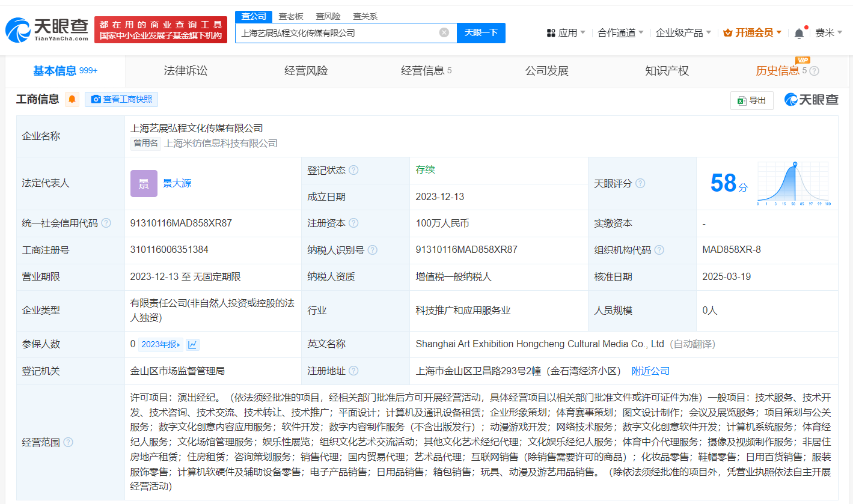Click the 天眼一下 search button
The height and width of the screenshot is (504, 853).
(481, 32)
